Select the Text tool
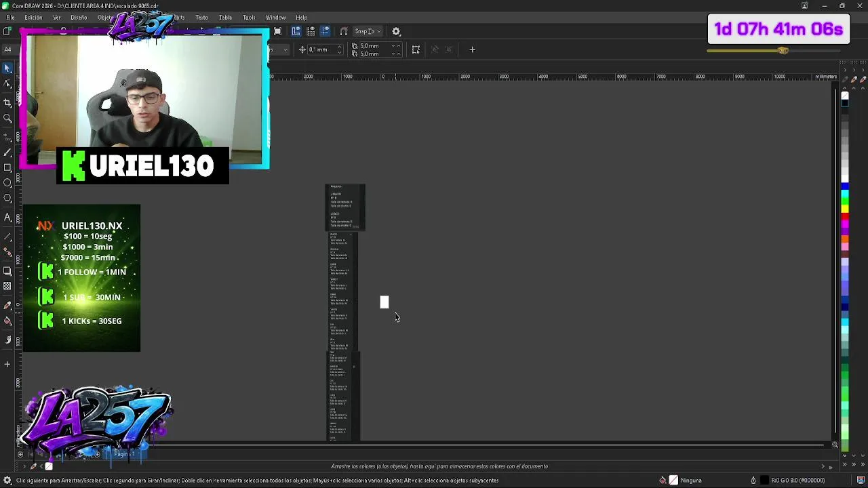The height and width of the screenshot is (488, 868). 7,218
